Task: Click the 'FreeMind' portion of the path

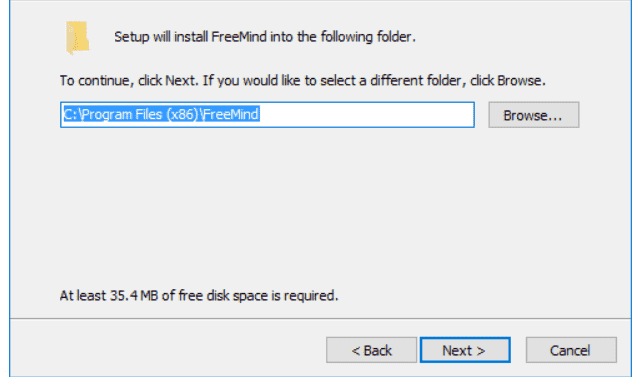Action: [x=231, y=114]
